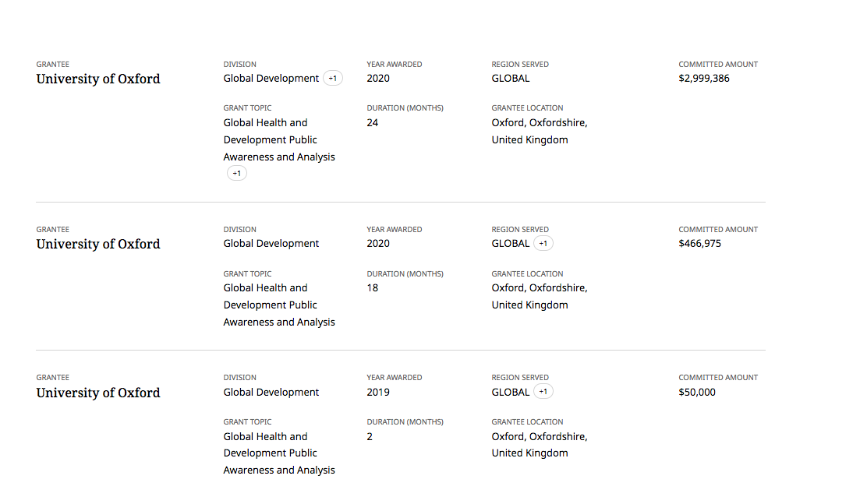Click GLOBAL region served in the first grant
860x504 pixels.
pos(511,79)
